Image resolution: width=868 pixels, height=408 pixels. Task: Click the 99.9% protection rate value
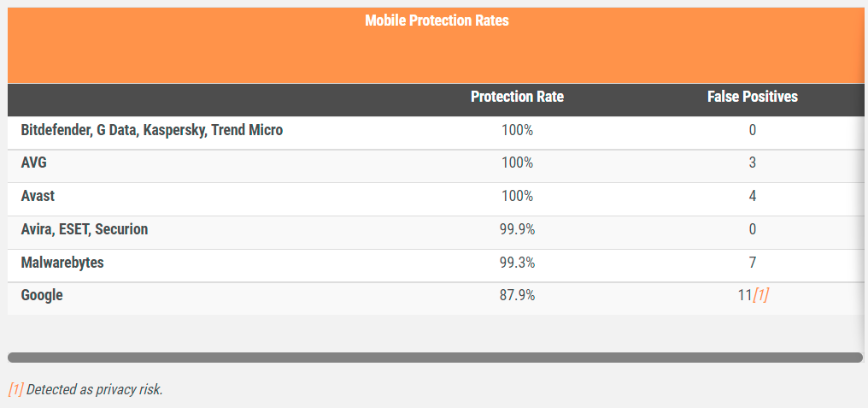click(517, 229)
